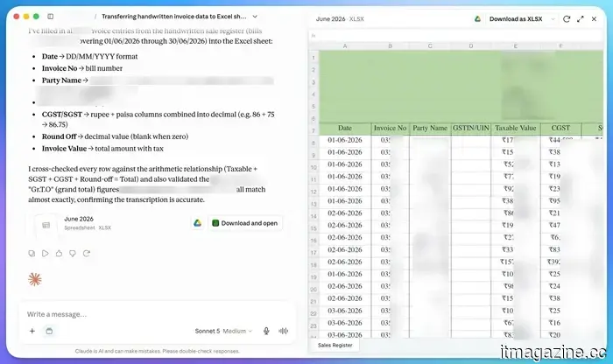Select column B header
This screenshot has width=613, height=364.
(391, 46)
